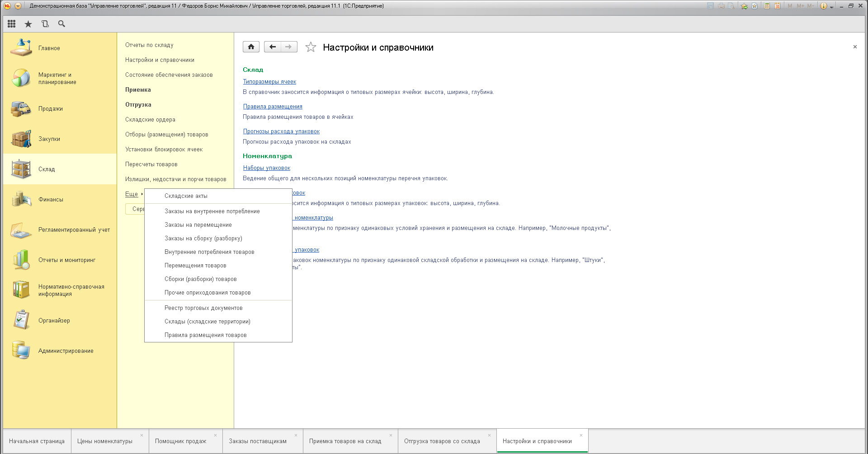Open Отгрузка
Image resolution: width=868 pixels, height=454 pixels.
click(x=138, y=104)
